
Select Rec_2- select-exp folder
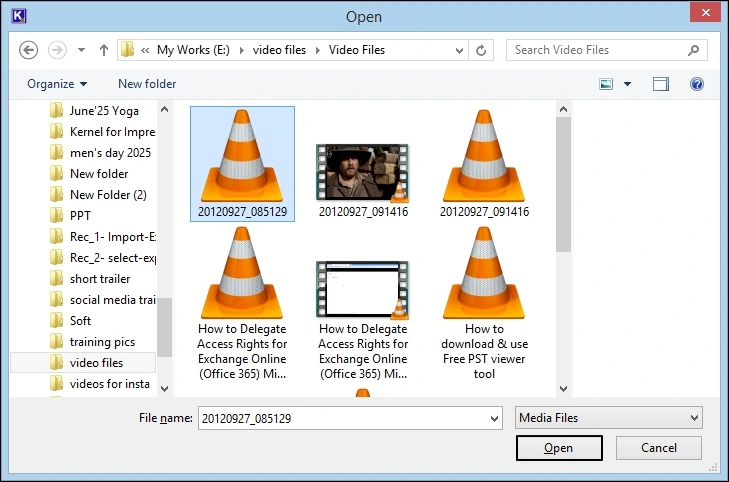113,258
